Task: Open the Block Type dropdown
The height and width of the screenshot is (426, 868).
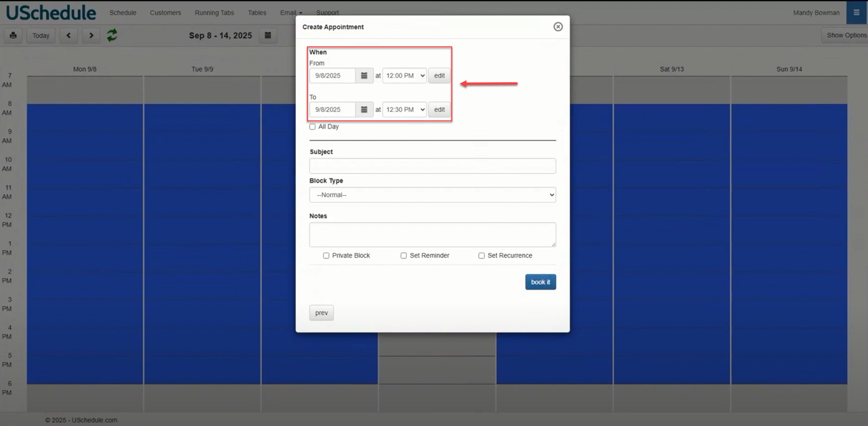Action: click(x=432, y=195)
